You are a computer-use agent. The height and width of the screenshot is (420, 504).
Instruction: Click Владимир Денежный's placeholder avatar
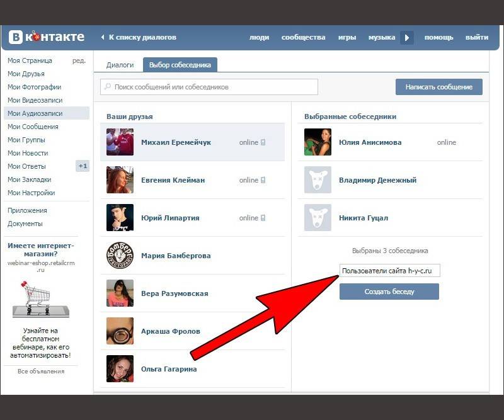318,180
